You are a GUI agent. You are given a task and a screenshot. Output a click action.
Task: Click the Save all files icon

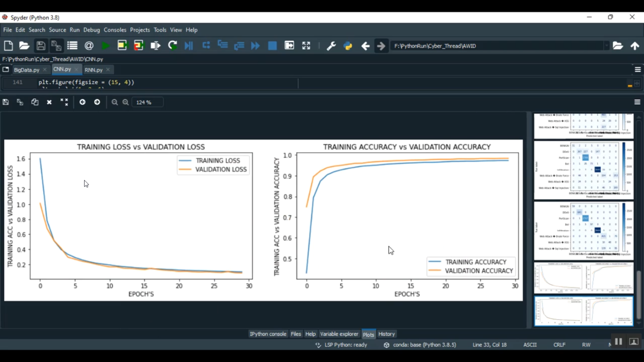pyautogui.click(x=56, y=46)
